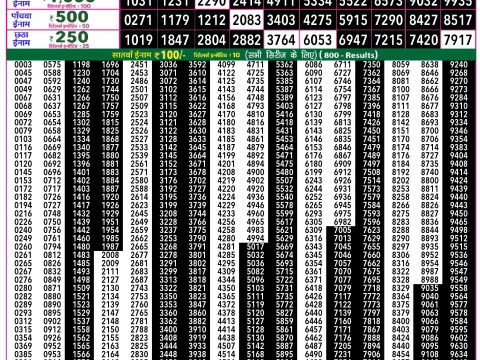This screenshot has width=480, height=360.
Task: Click number 0003 in results list
Action: tap(23, 64)
